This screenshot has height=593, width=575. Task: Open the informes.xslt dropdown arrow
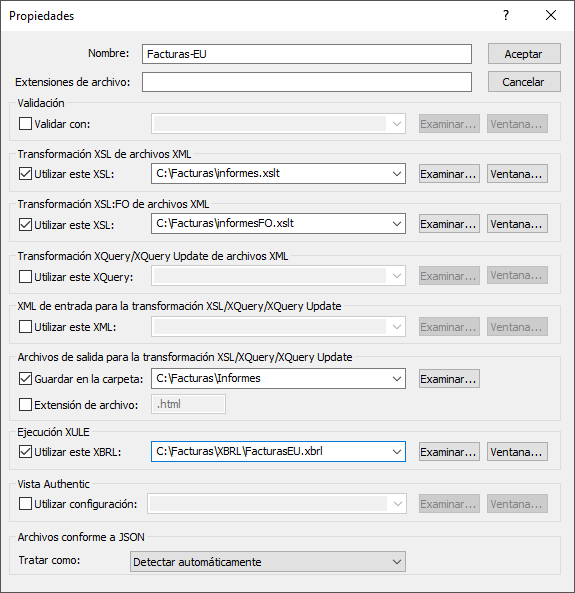[x=396, y=174]
